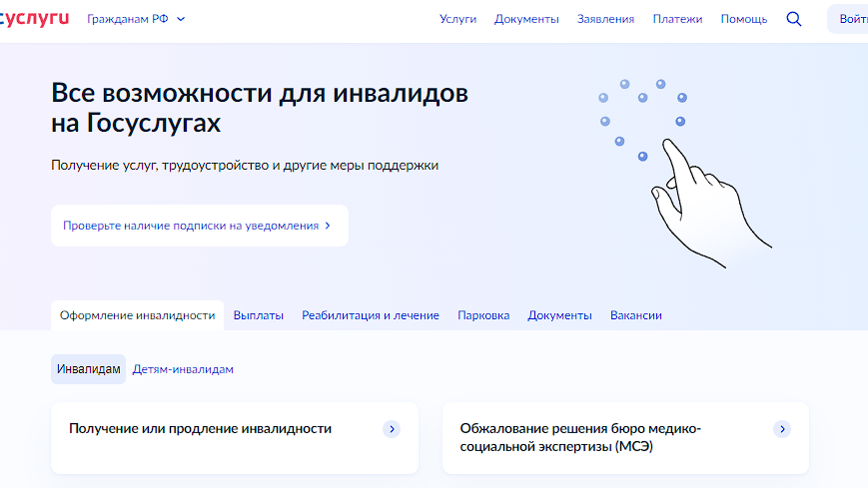This screenshot has height=488, width=868.
Task: Select the Оформление инвалидности tab
Action: coord(137,315)
